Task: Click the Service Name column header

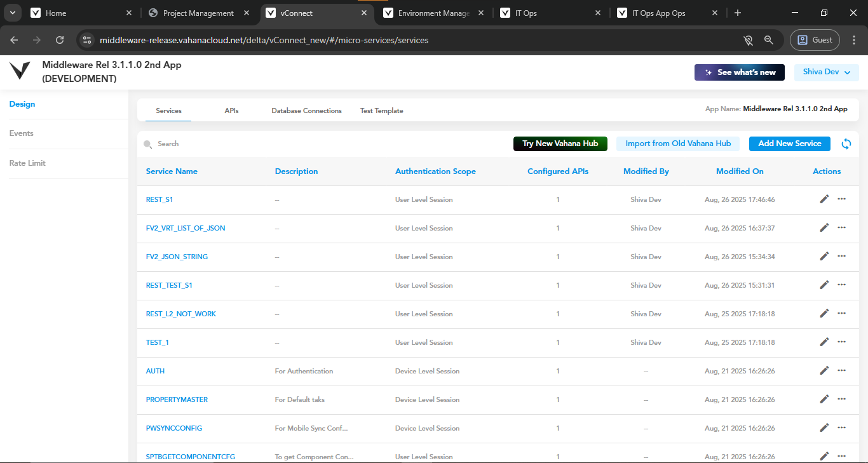Action: point(172,171)
